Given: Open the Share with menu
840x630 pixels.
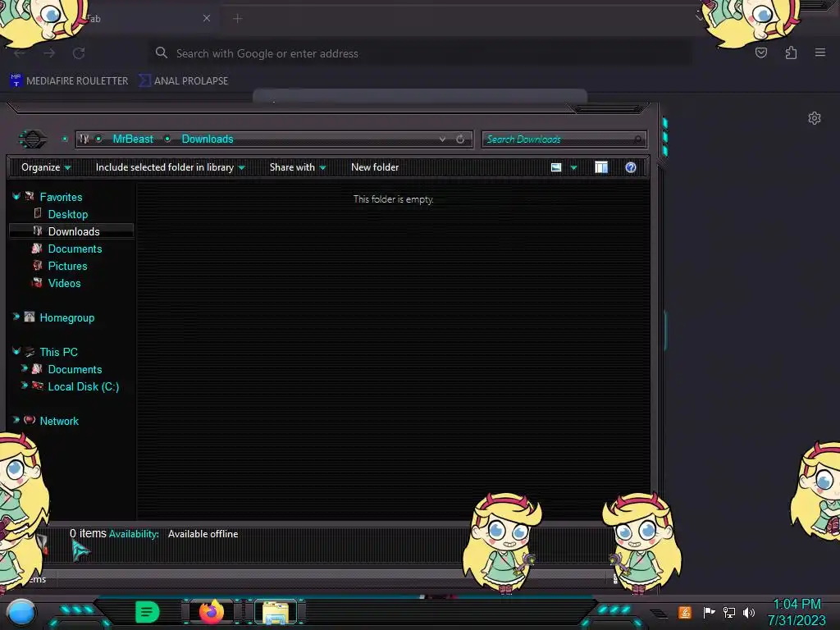Looking at the screenshot, I should pos(298,167).
